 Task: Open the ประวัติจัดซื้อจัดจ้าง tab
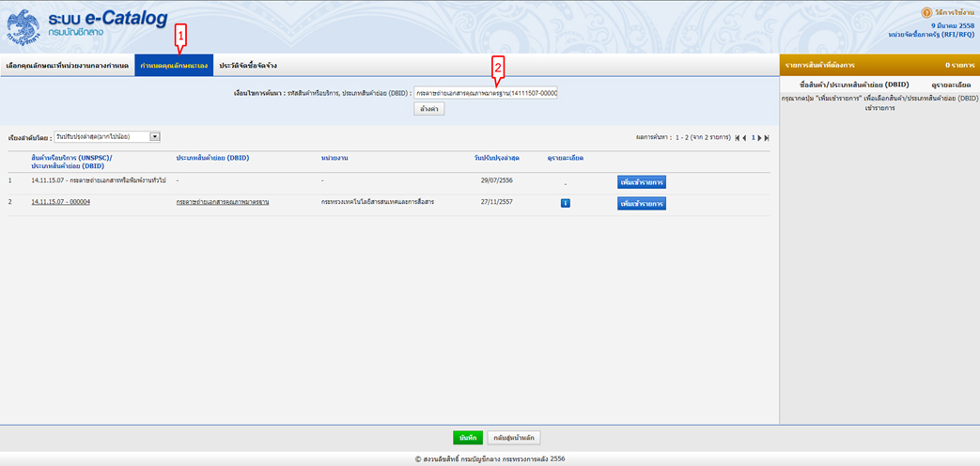coord(248,66)
